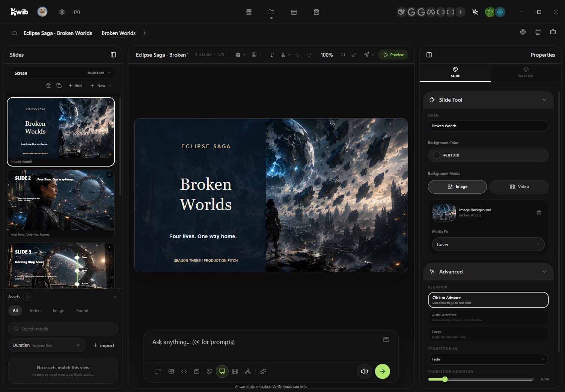Click the sparkle AI icon in prompt bar
Image resolution: width=565 pixels, height=392 pixels.
coord(263,371)
